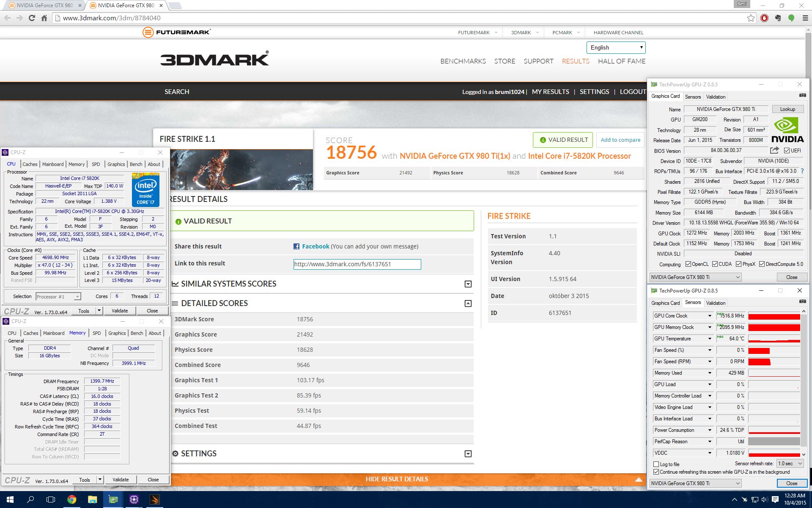Open the RESULTS menu on 3DMark site

tap(575, 61)
